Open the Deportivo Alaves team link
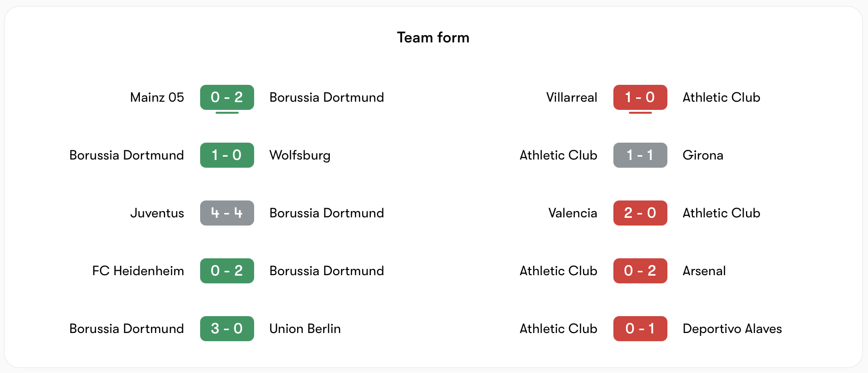 click(x=732, y=329)
